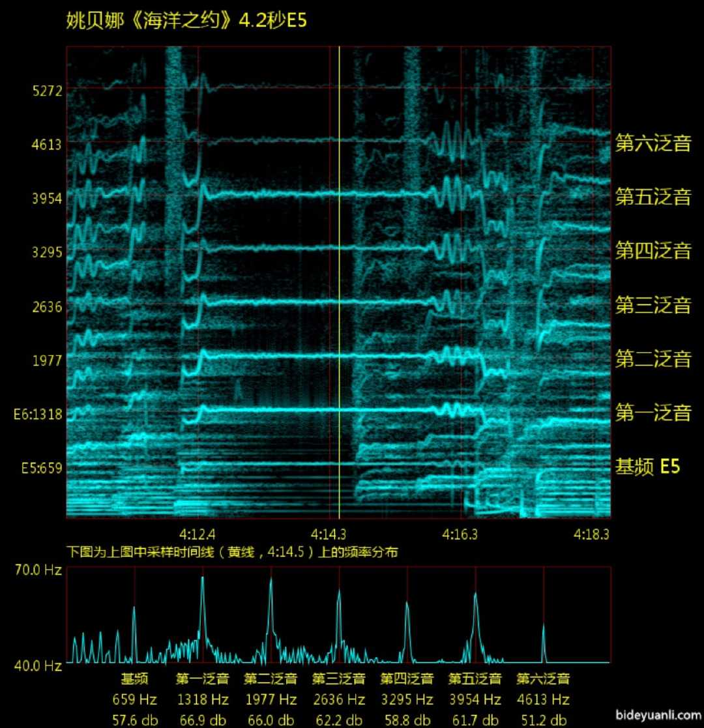Click the 2636 Hz value

(x=339, y=700)
